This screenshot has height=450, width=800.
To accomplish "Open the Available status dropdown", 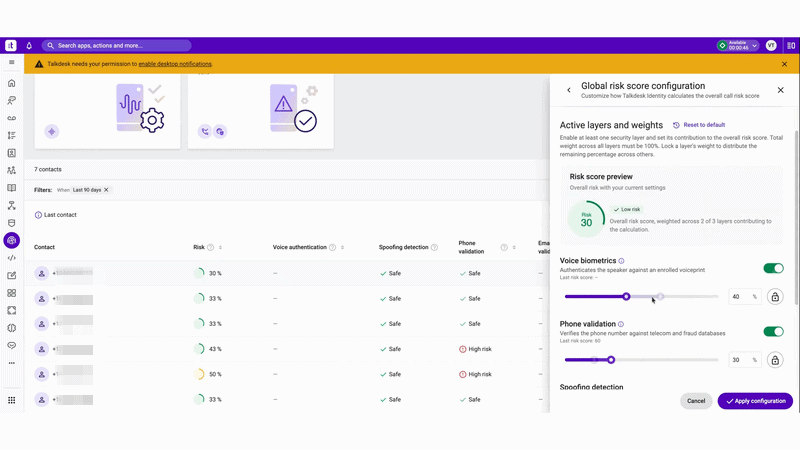I will tap(738, 45).
